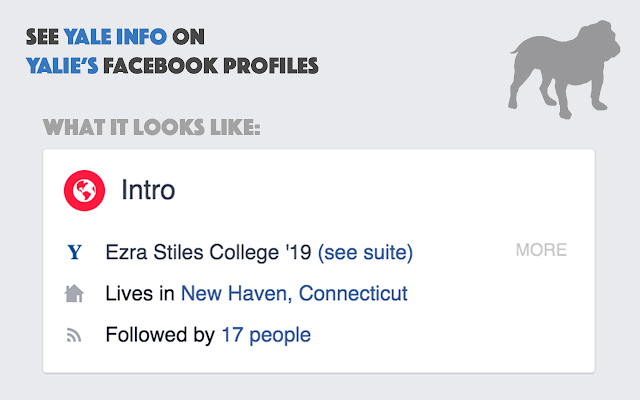Click the "What it looks like:" caption

coord(150,129)
